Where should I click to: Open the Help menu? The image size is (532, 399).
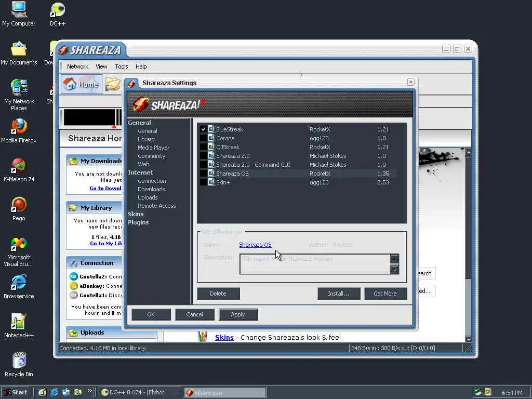click(141, 66)
